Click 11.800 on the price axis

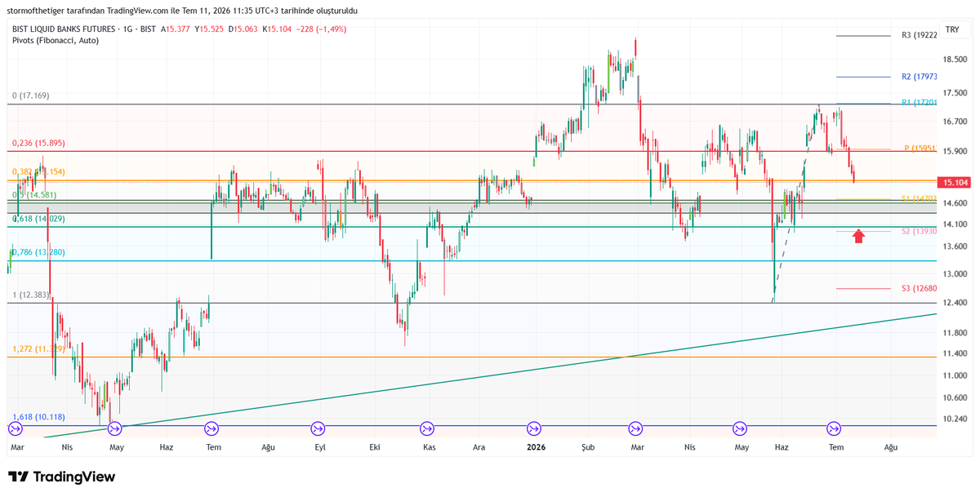pyautogui.click(x=954, y=333)
